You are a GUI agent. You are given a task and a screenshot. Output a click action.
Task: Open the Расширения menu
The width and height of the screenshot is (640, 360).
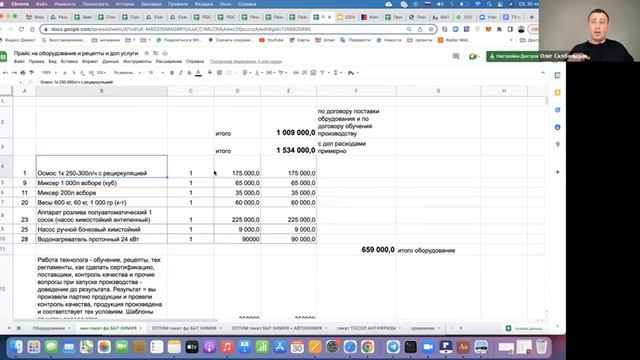(169, 61)
